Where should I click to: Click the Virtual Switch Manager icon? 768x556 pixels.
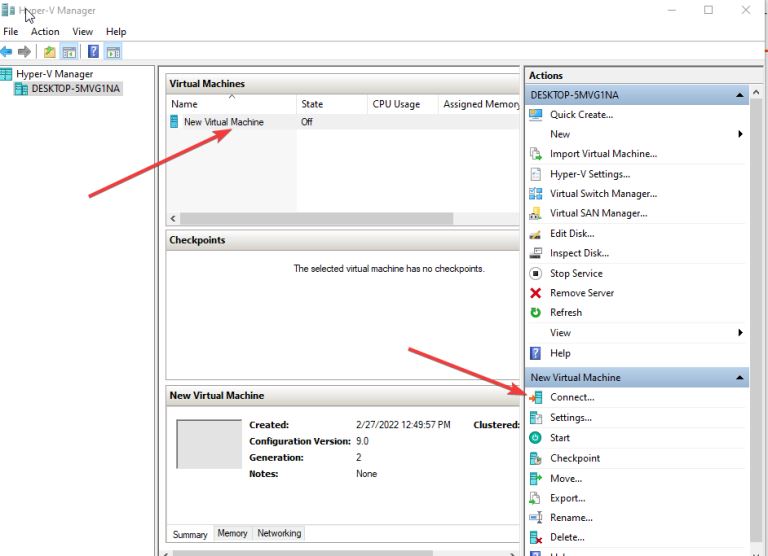[536, 193]
